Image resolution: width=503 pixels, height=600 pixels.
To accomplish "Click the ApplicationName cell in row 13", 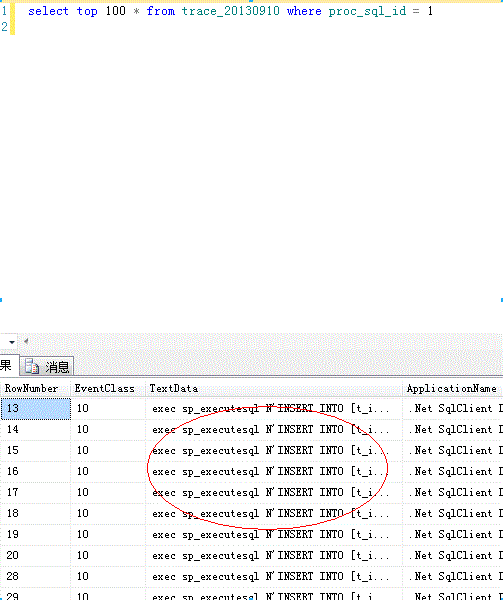I will pos(453,409).
